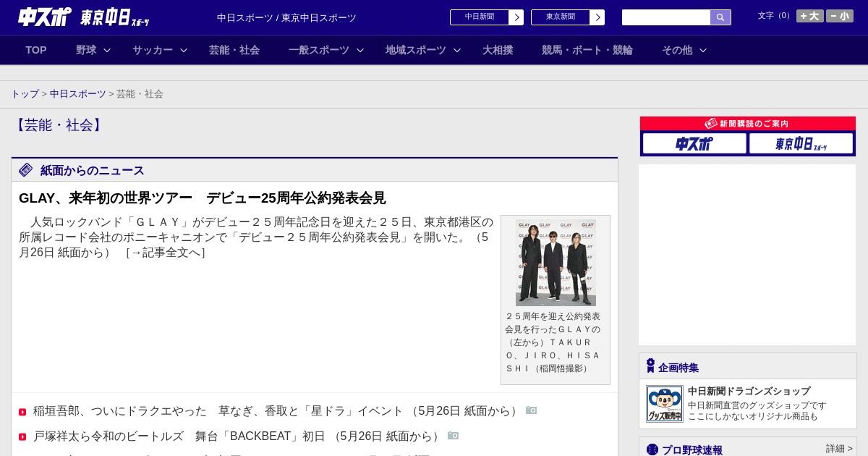Click the 中日スポーツ breadcrumb link
The image size is (868, 456).
[x=78, y=94]
